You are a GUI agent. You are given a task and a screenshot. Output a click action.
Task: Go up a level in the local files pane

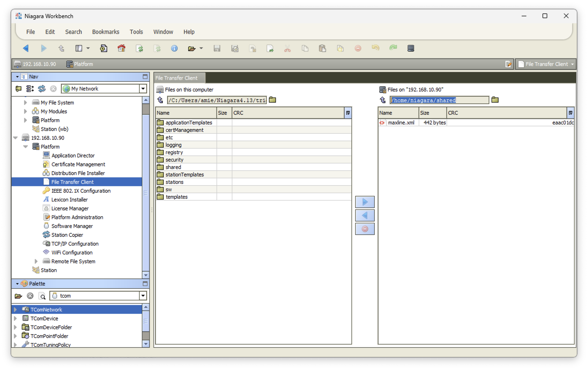[x=160, y=100]
